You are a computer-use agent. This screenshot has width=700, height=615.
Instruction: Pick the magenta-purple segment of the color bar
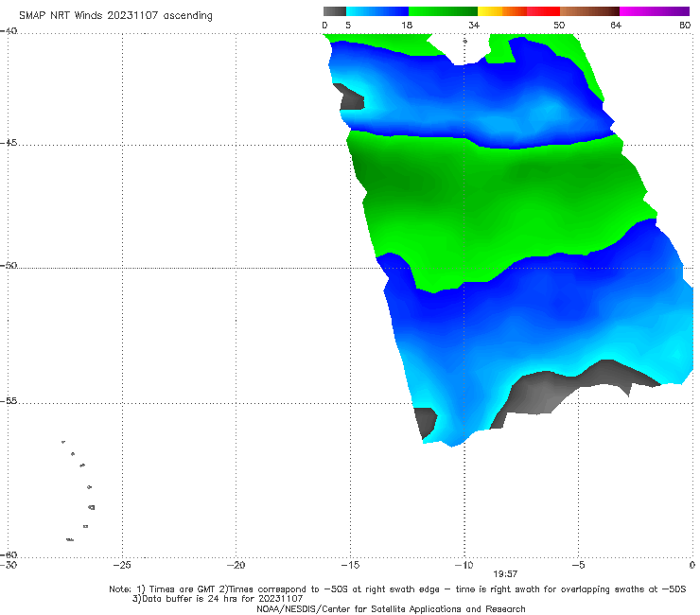pos(655,11)
